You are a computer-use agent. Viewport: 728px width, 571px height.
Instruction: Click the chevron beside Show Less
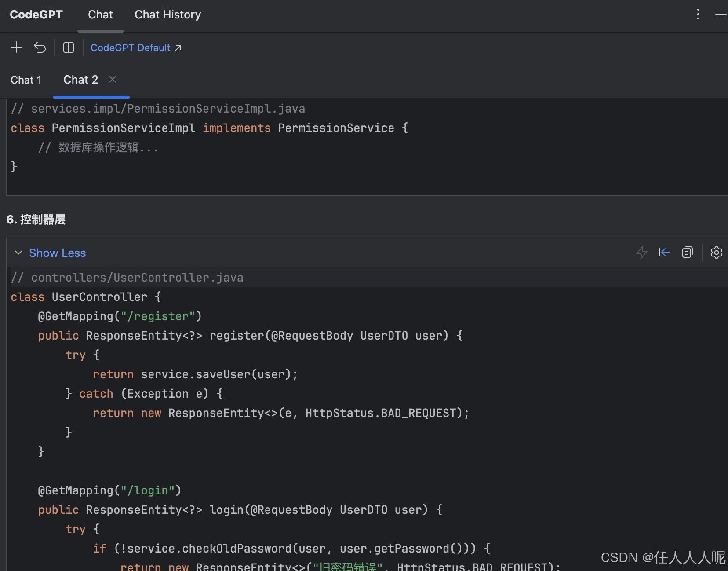[x=18, y=253]
